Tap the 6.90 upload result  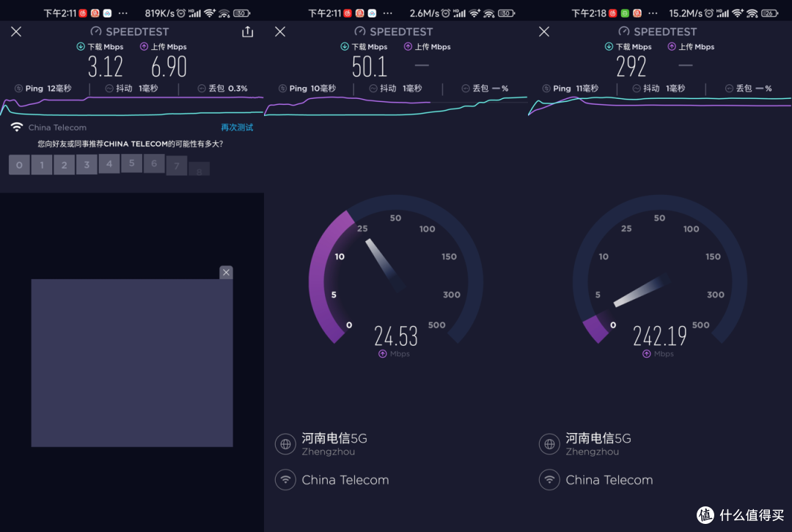[x=169, y=67]
